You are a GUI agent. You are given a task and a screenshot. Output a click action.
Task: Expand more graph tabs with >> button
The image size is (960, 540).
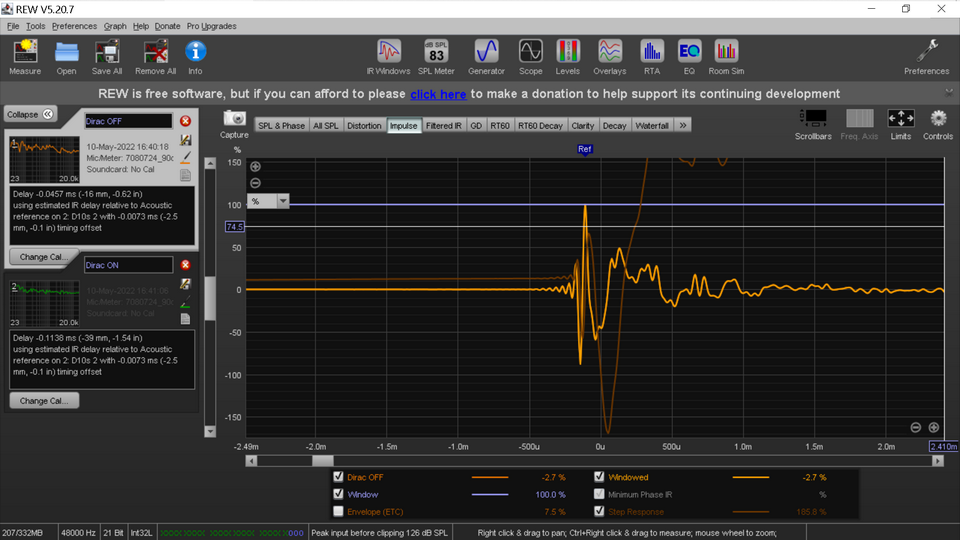[683, 126]
